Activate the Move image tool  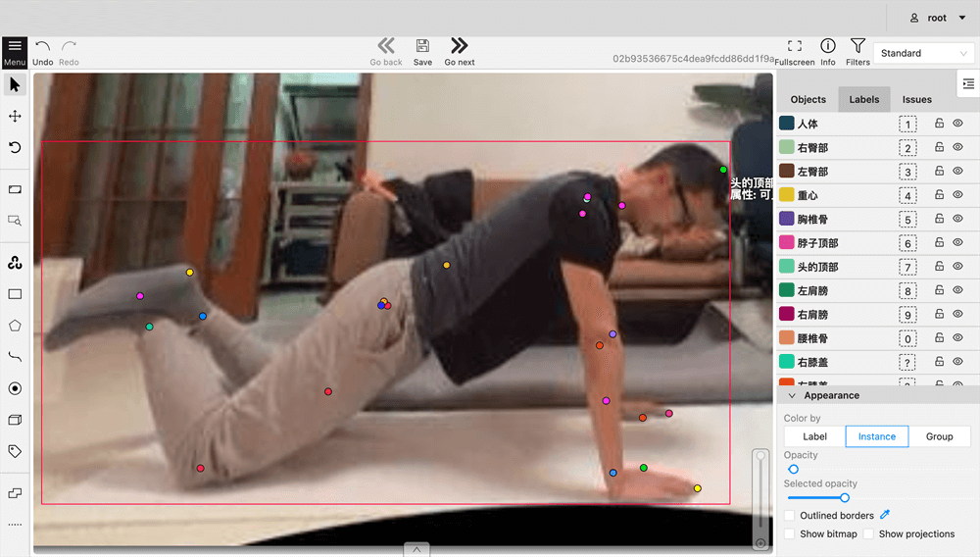tap(15, 116)
